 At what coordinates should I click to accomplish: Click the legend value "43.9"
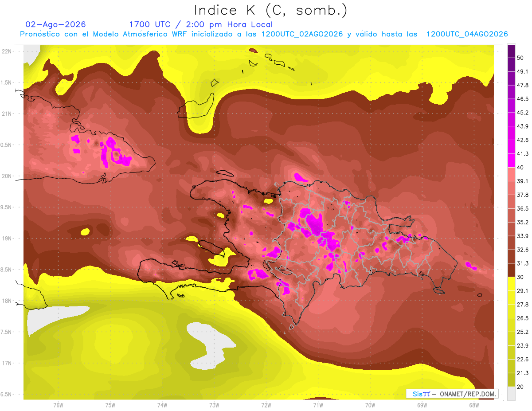pyautogui.click(x=523, y=126)
